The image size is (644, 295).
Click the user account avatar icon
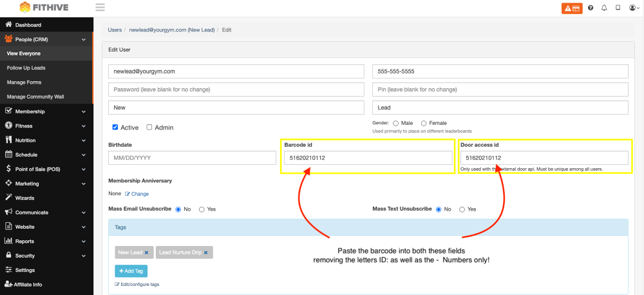633,8
